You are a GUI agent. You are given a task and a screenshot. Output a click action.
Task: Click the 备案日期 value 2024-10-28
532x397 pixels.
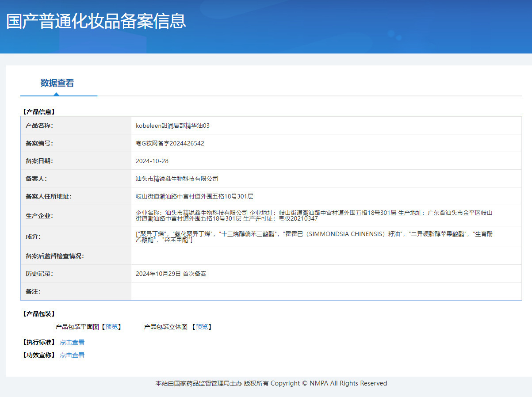pyautogui.click(x=152, y=161)
